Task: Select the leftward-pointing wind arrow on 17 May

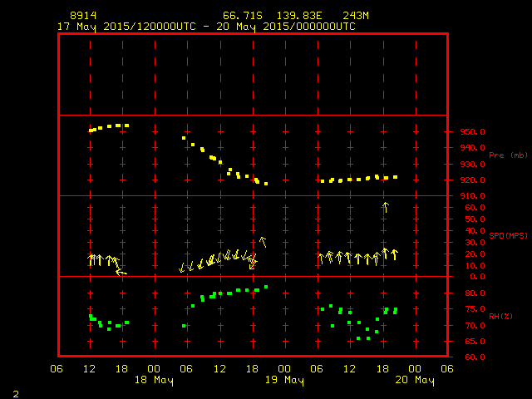Action: 121,272
